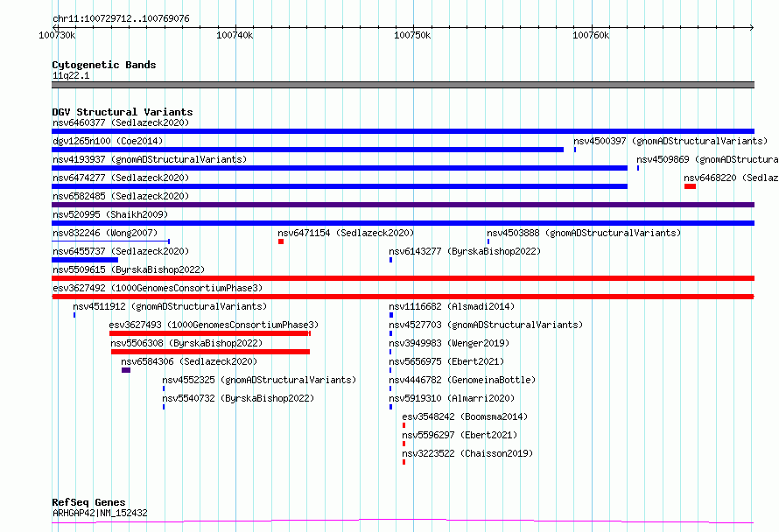This screenshot has height=532, width=779.
Task: Select the nsv6143277 (ByrskaBishop2022) label
Action: click(465, 251)
